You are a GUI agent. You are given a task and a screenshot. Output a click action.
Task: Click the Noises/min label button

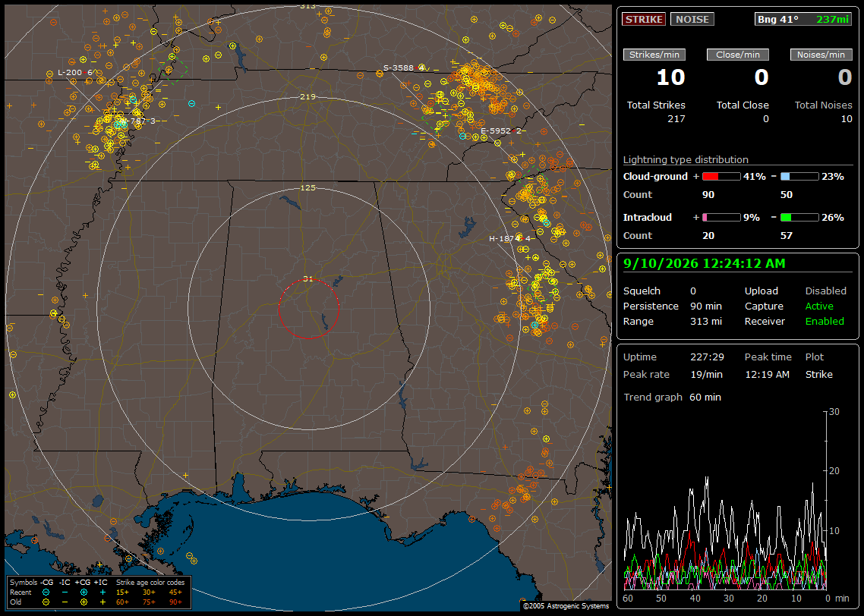click(x=821, y=55)
